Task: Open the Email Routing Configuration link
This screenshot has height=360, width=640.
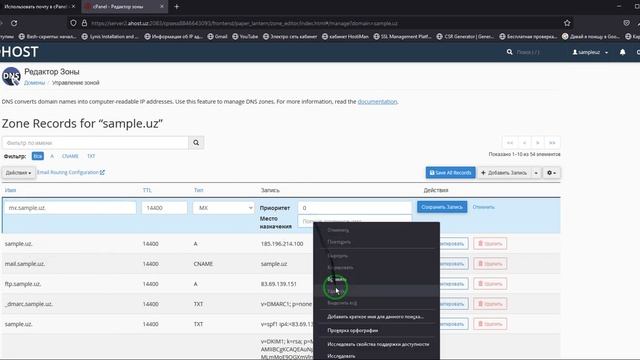Action: 71,172
